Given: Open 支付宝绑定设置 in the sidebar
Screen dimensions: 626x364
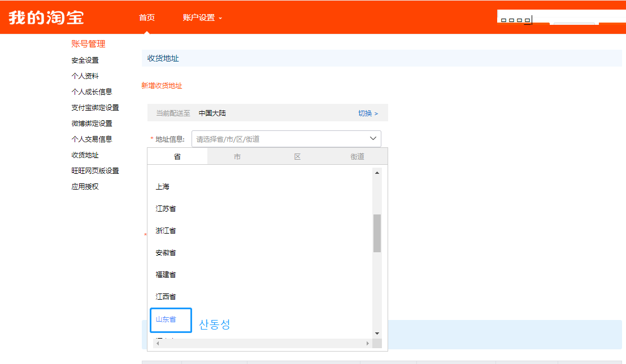Looking at the screenshot, I should (95, 108).
